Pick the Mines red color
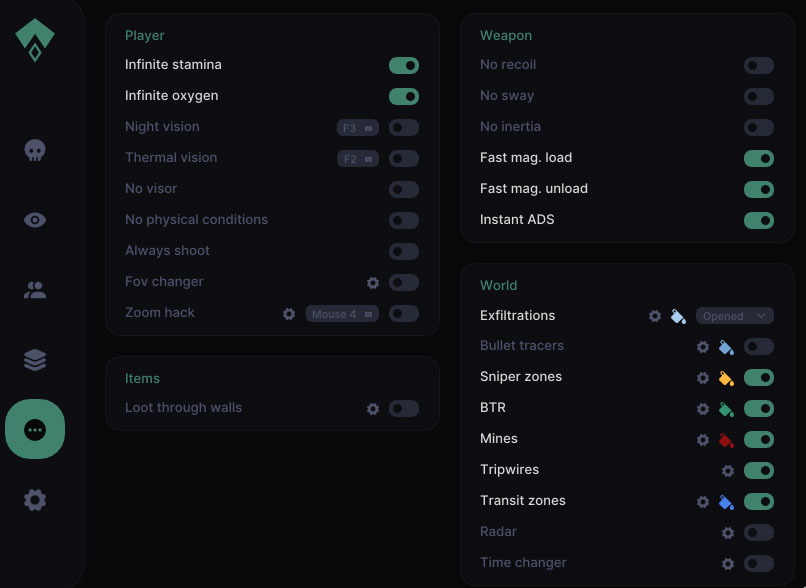Image resolution: width=806 pixels, height=588 pixels. click(726, 440)
